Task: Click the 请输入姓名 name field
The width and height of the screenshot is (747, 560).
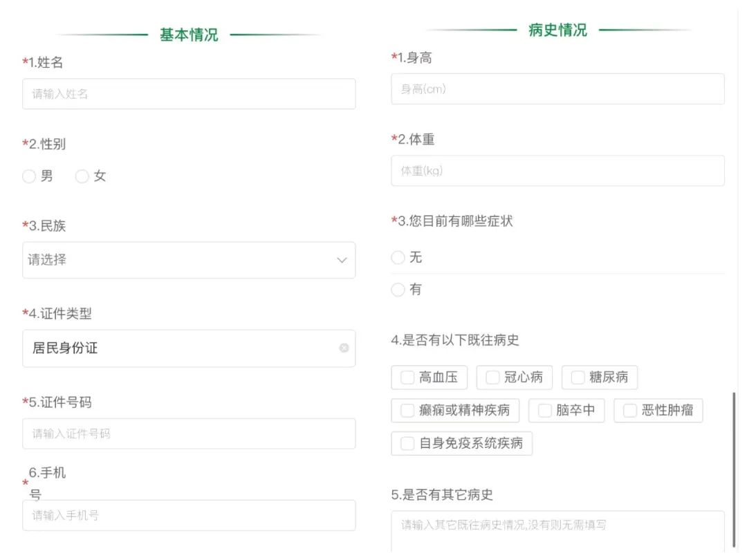Action: tap(188, 93)
